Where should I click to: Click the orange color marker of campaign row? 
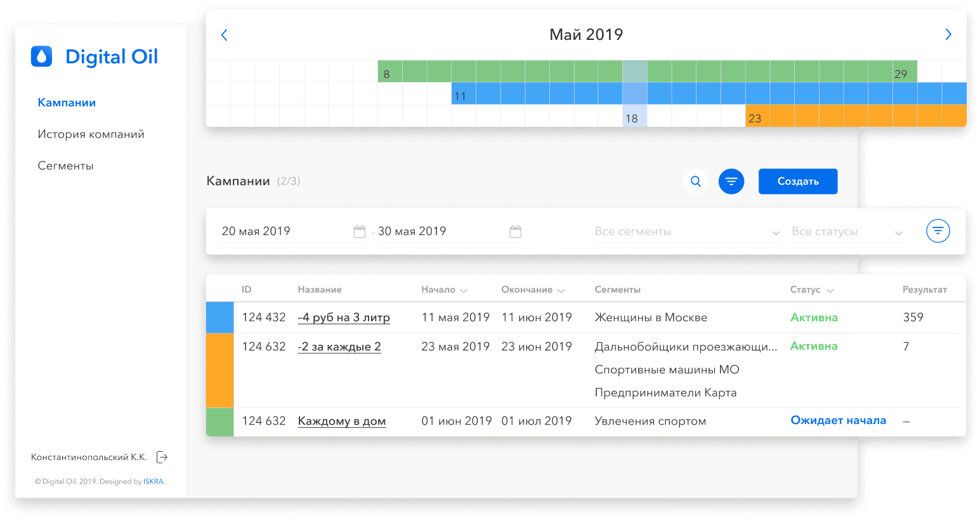pos(220,370)
